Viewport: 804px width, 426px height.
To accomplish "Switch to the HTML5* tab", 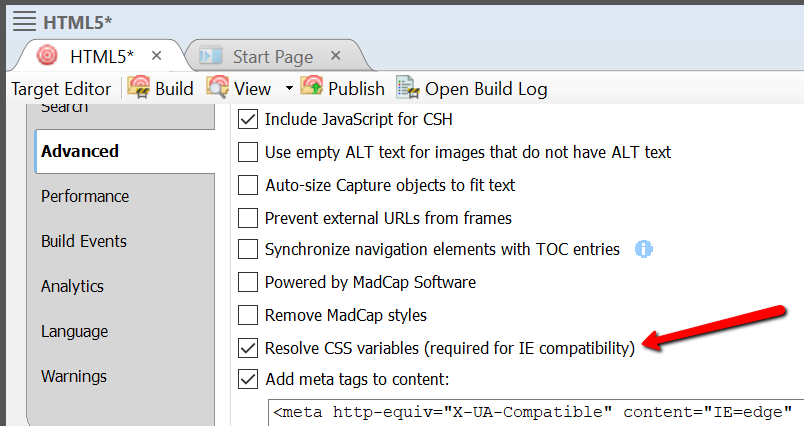I will (x=102, y=56).
